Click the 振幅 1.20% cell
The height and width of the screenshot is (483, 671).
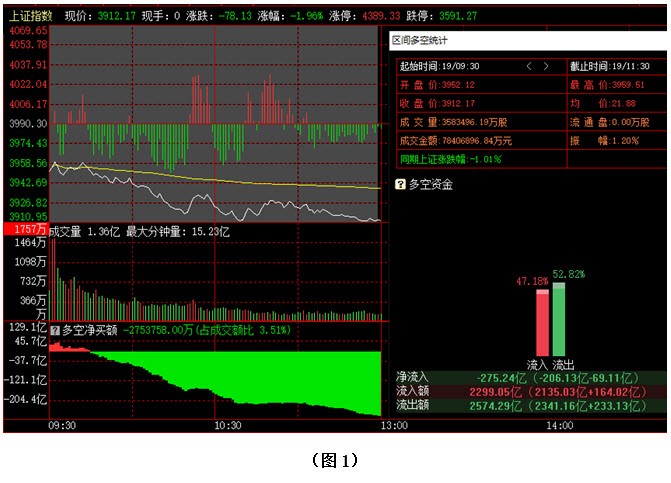coord(616,141)
